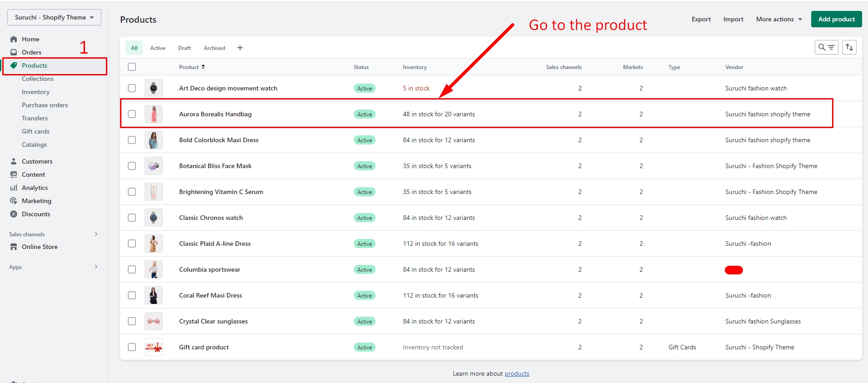Switch to the Draft tab
Viewport: 868px width, 383px height.
184,48
